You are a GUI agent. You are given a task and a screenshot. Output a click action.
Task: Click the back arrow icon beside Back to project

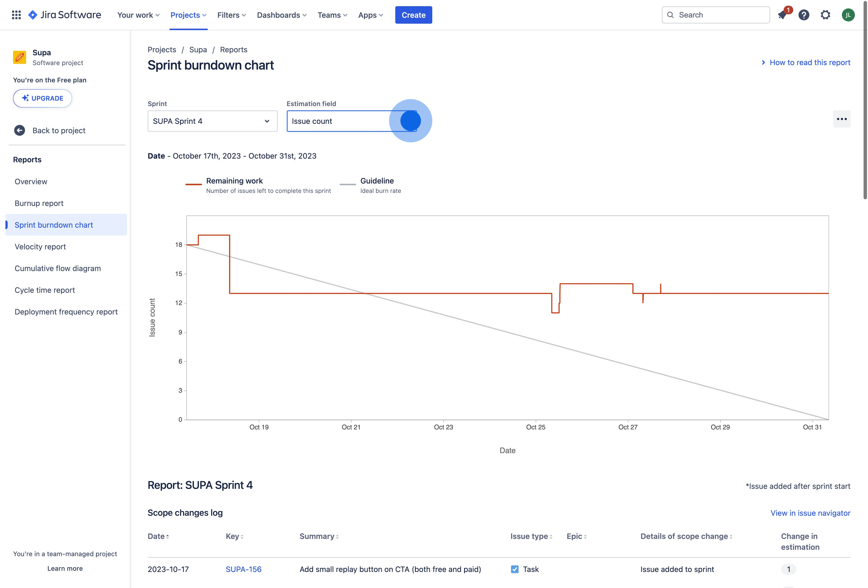point(19,130)
